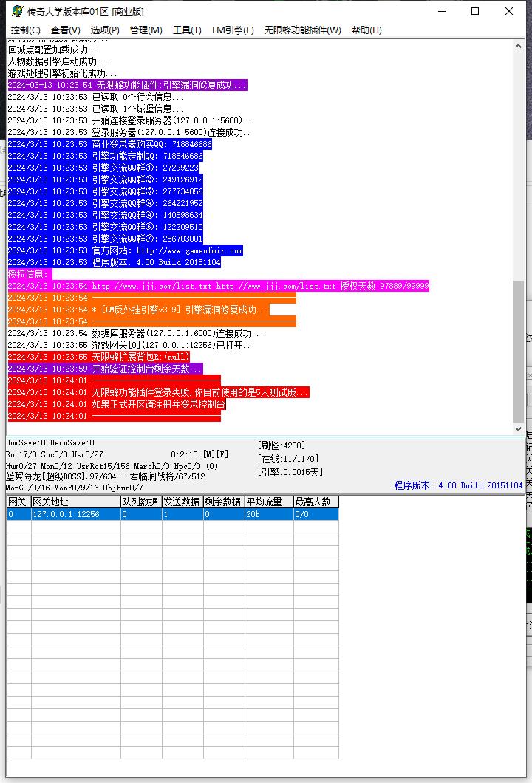Click the [引擎:0.0015天] status label

tap(290, 472)
